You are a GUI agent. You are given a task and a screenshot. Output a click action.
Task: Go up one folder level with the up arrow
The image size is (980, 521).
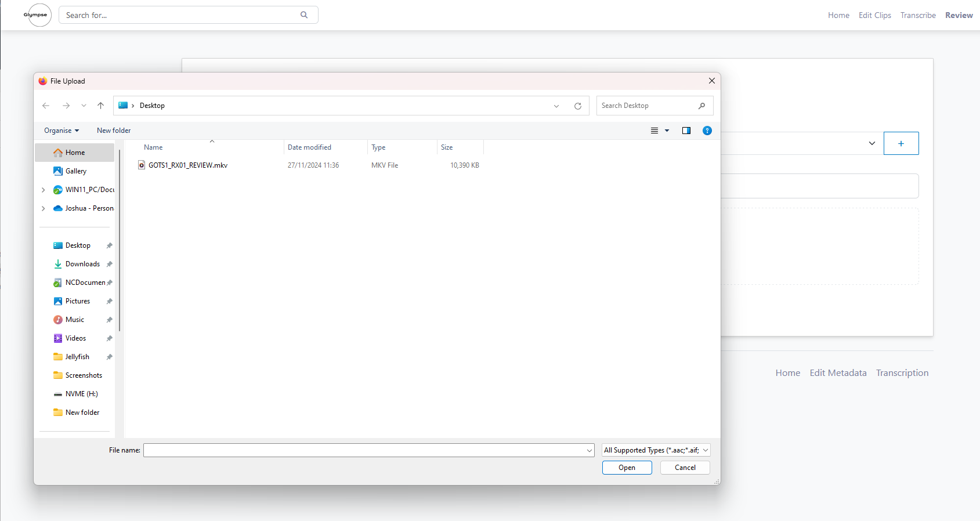tap(100, 106)
